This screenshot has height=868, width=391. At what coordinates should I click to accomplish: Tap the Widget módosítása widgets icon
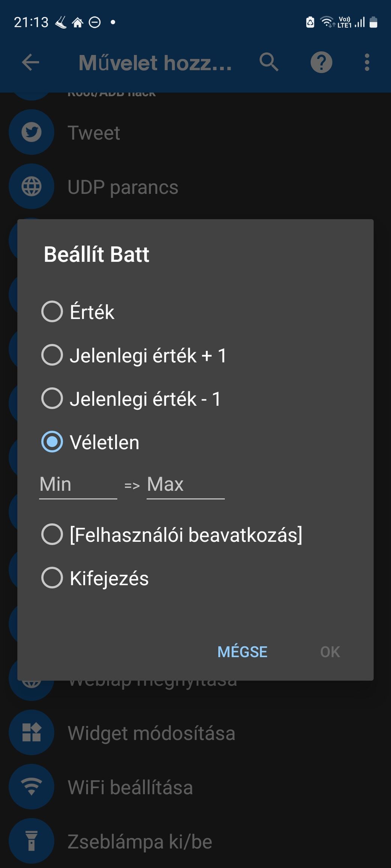(32, 732)
